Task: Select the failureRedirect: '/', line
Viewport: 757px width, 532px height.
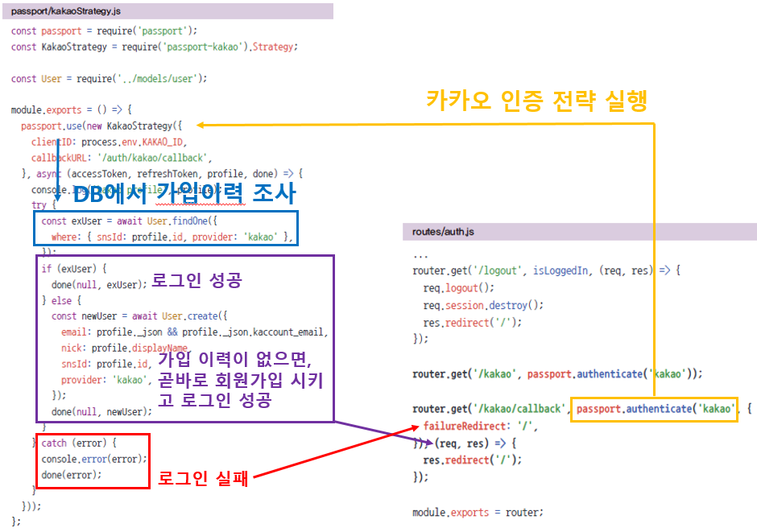Action: [480, 426]
